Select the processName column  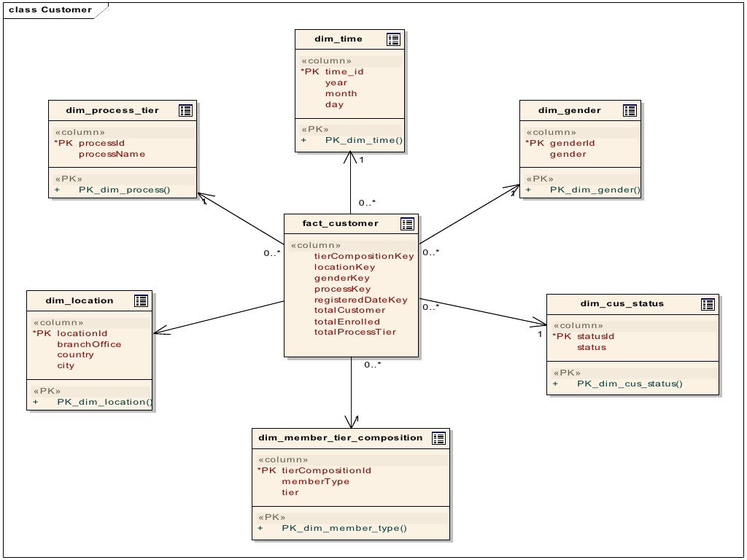coord(112,155)
